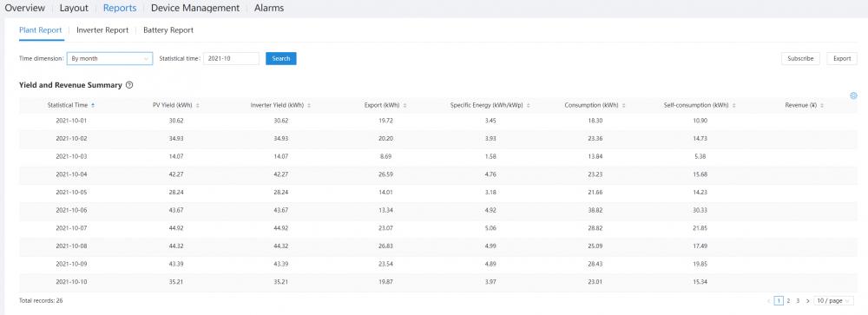
Task: Click the Specific Energy value 1.58
Action: coord(490,156)
